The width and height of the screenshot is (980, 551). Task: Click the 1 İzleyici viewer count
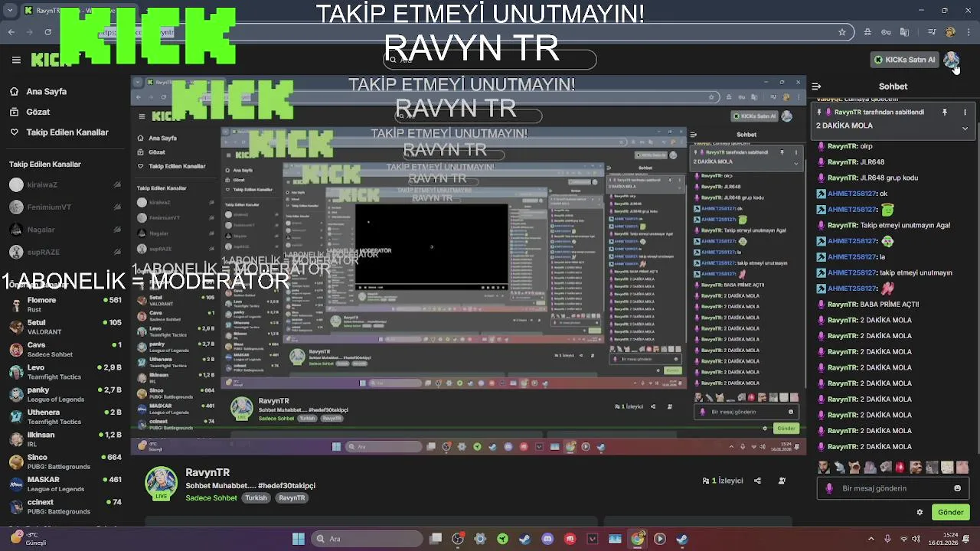[x=723, y=481]
